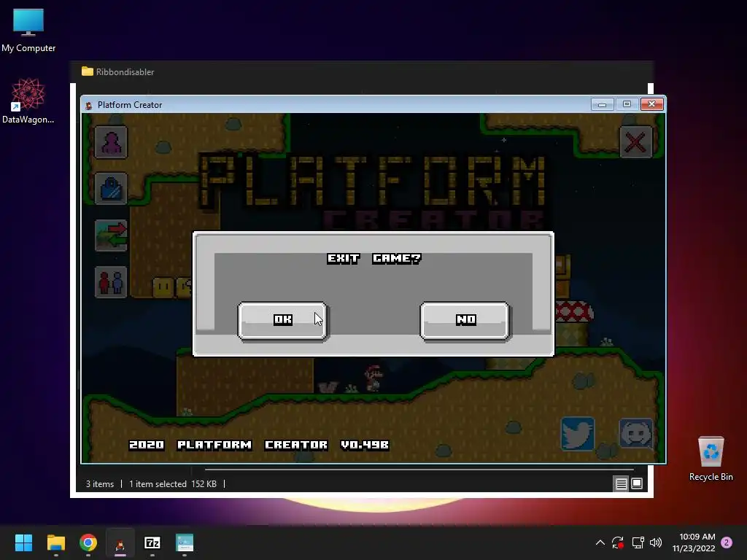Click the Platform Creator title bar icon

click(88, 105)
